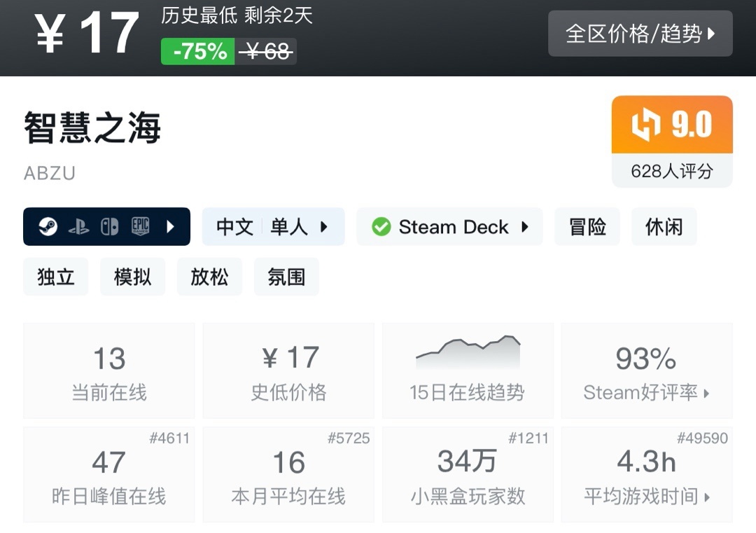Open the Steam好评率 93% review details
Viewport: 756px width, 533px height.
(646, 371)
